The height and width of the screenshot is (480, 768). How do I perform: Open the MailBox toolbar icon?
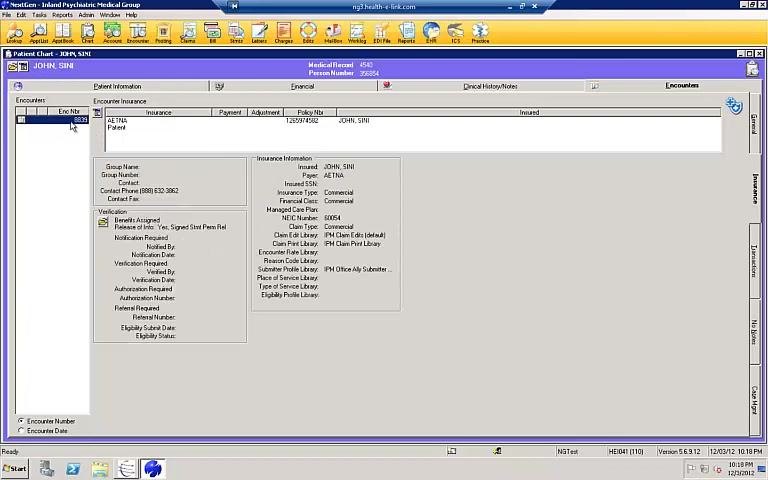point(333,33)
